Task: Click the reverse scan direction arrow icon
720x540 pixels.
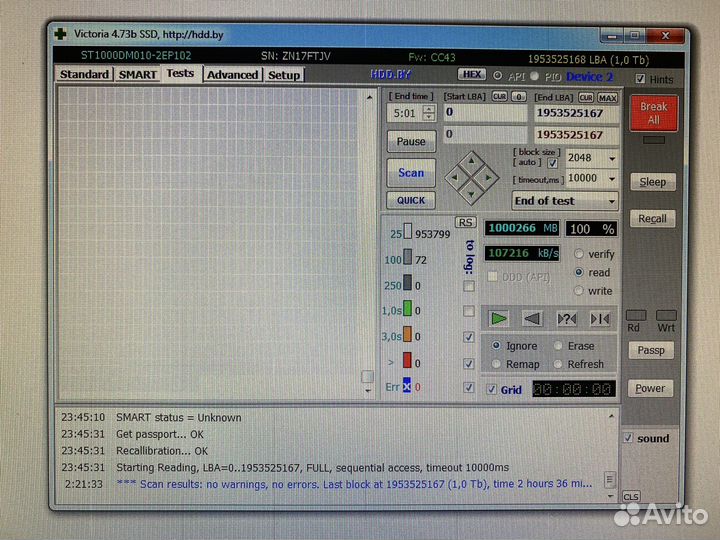Action: point(532,318)
